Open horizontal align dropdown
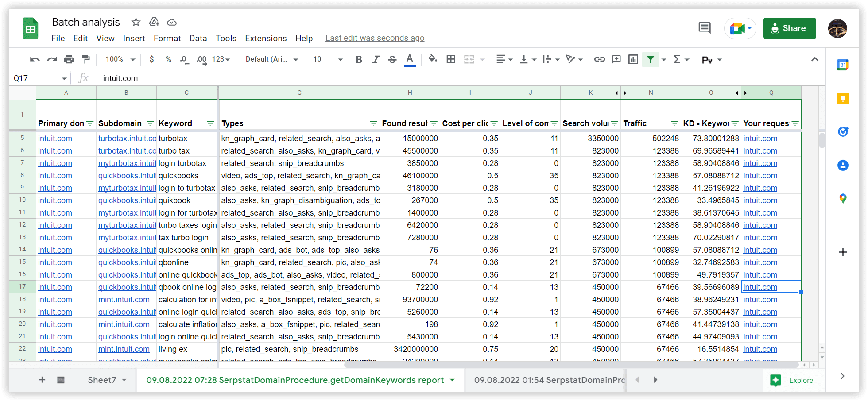The height and width of the screenshot is (401, 868). (x=504, y=59)
